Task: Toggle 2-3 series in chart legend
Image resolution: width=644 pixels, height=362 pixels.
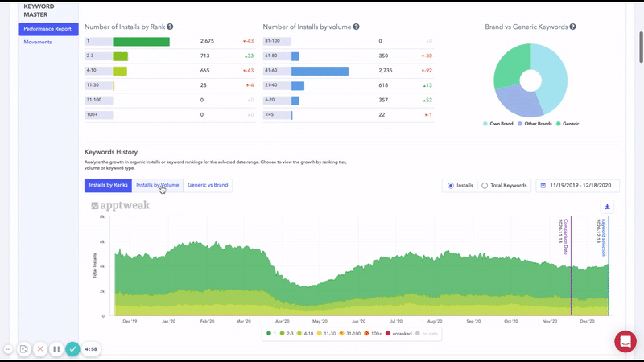Action: pos(287,334)
